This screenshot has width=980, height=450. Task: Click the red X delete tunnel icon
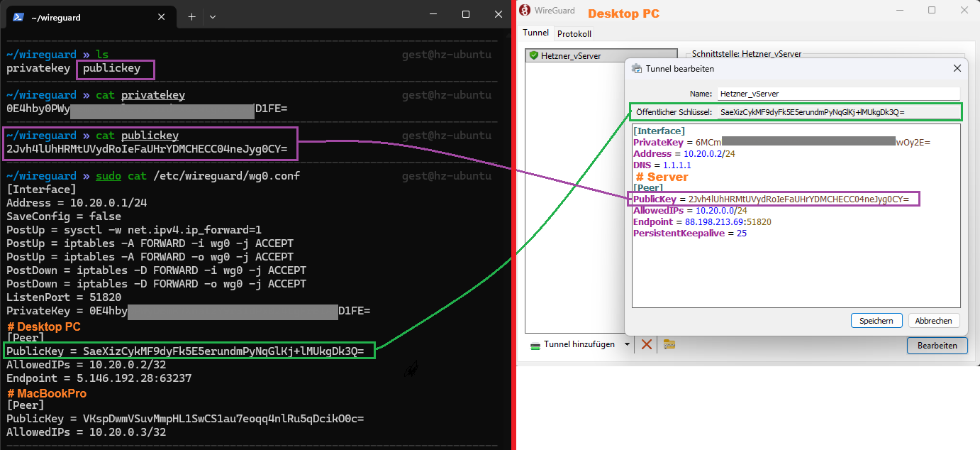point(647,344)
